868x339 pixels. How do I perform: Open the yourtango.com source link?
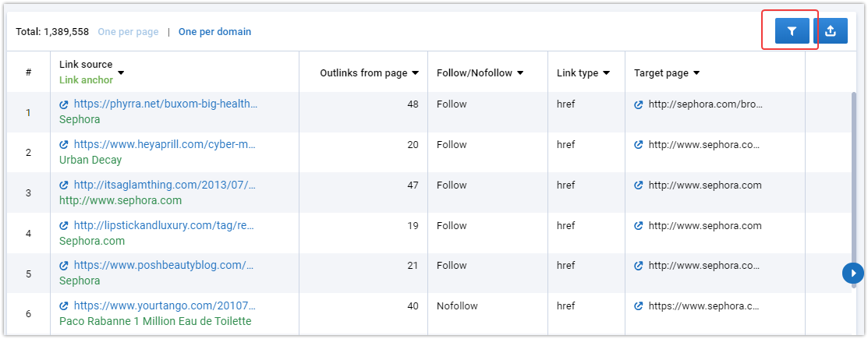coord(165,305)
